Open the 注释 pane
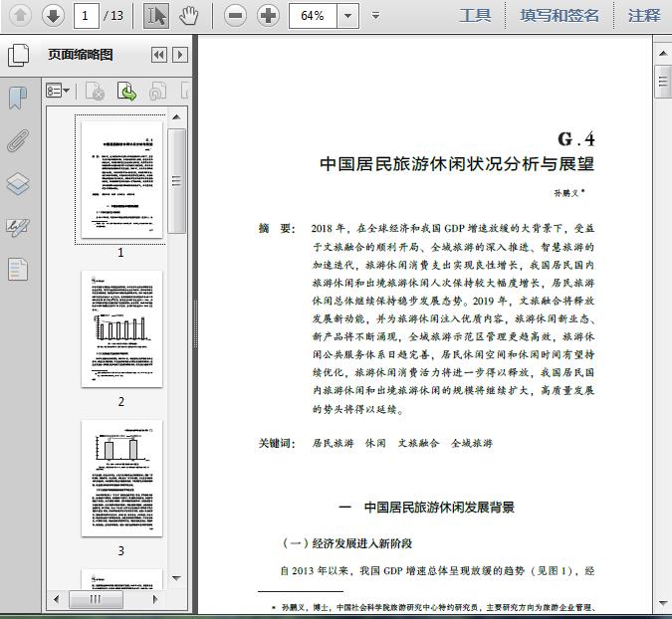The height and width of the screenshot is (619, 672). [644, 16]
